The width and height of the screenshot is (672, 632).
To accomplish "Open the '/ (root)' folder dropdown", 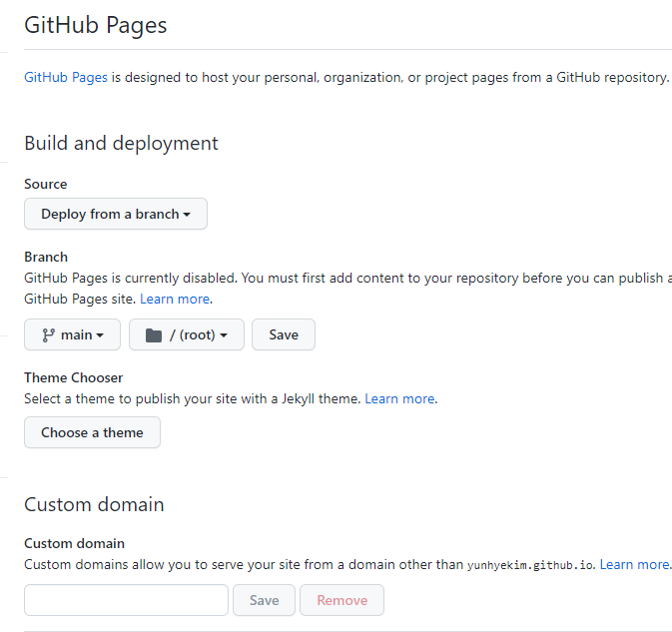I will 187,334.
